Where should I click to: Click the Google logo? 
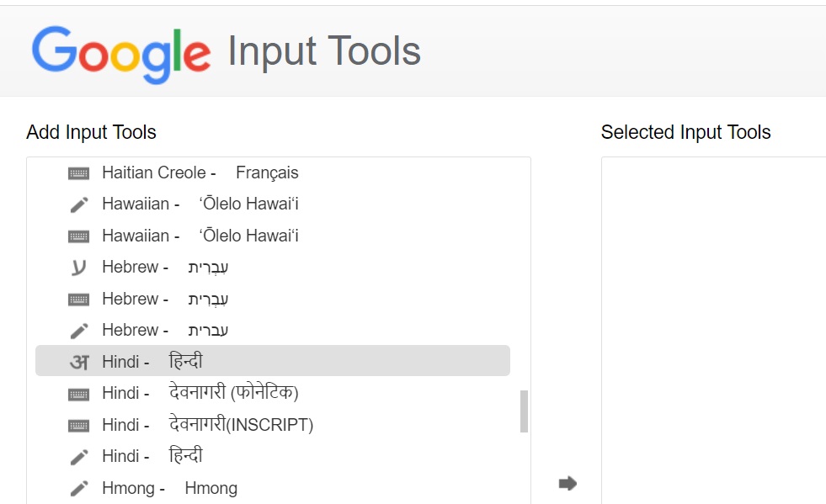pos(121,54)
